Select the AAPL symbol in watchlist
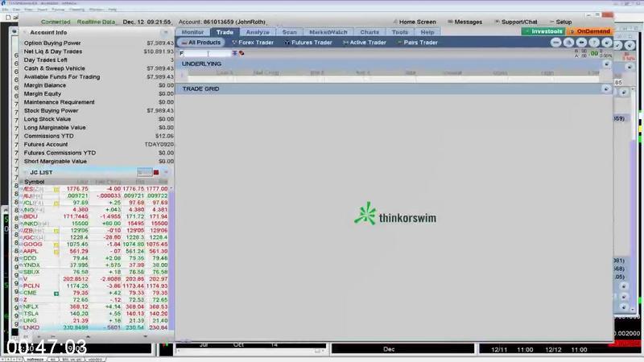This screenshot has width=644, height=362. point(31,251)
